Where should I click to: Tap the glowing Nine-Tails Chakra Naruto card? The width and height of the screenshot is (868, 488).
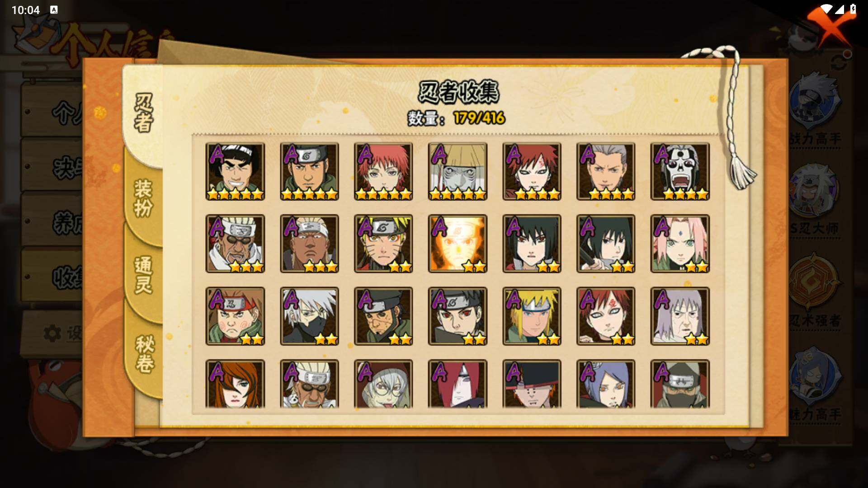458,244
